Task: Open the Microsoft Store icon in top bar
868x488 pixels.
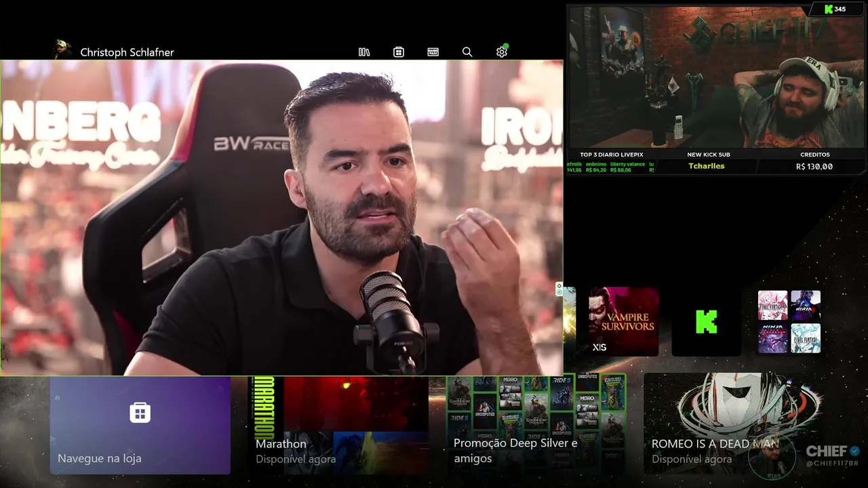Action: [x=399, y=52]
